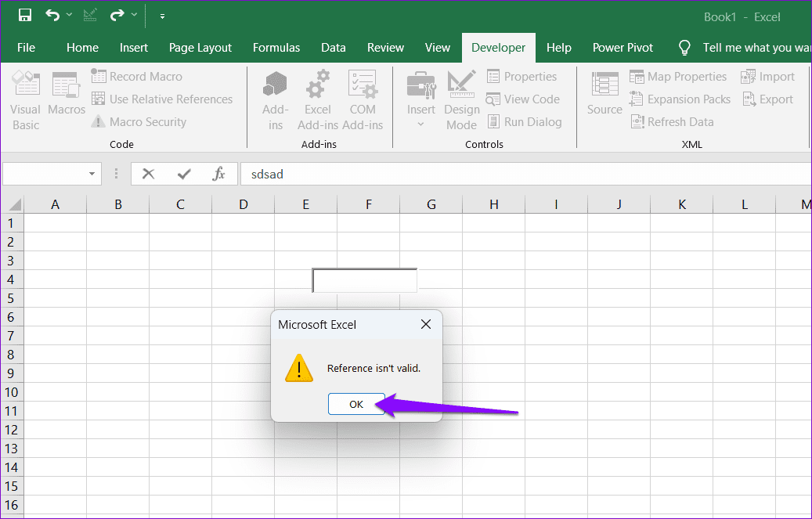Enable Use Relative References recording
Screen dimensions: 812x519
[x=163, y=99]
